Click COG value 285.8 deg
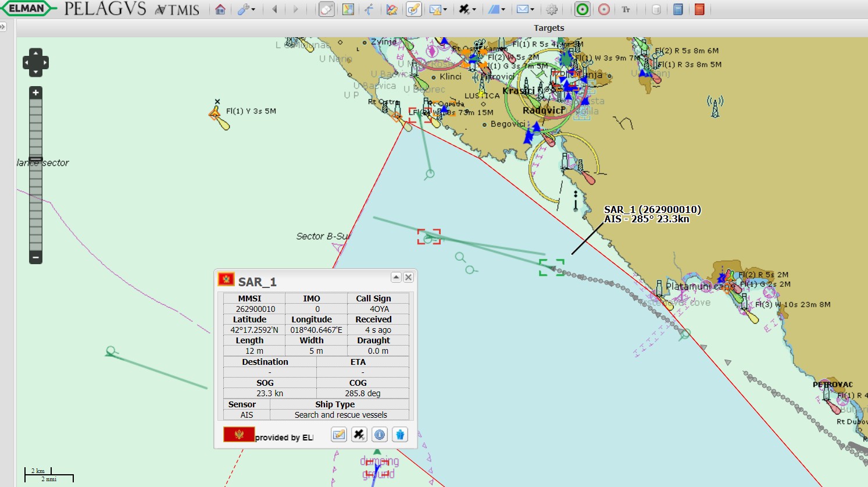 [363, 393]
